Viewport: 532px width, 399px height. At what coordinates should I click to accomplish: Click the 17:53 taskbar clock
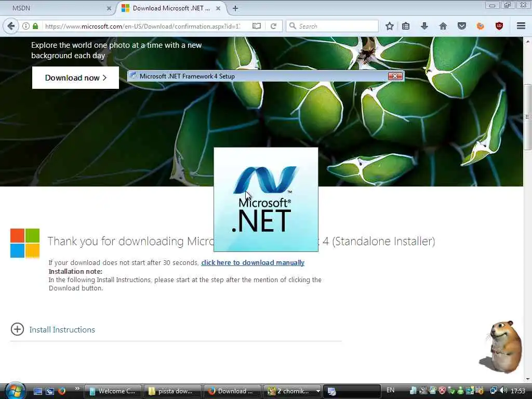(x=518, y=391)
